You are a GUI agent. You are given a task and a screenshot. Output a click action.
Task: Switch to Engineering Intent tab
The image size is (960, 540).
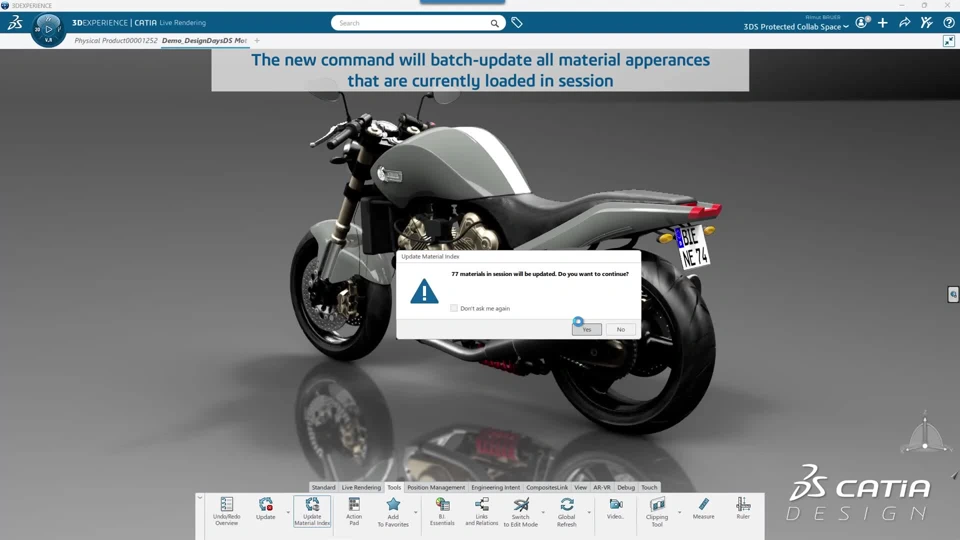(495, 487)
